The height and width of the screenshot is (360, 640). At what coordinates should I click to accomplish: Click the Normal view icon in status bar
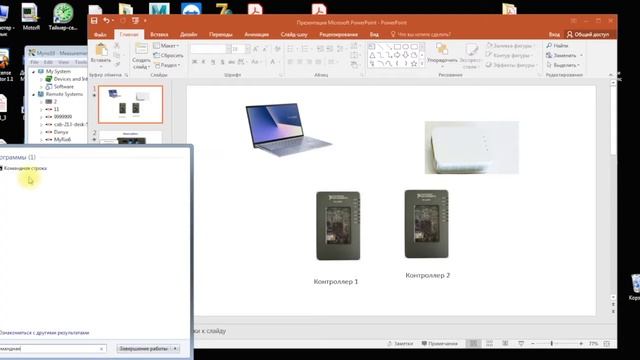(x=473, y=344)
